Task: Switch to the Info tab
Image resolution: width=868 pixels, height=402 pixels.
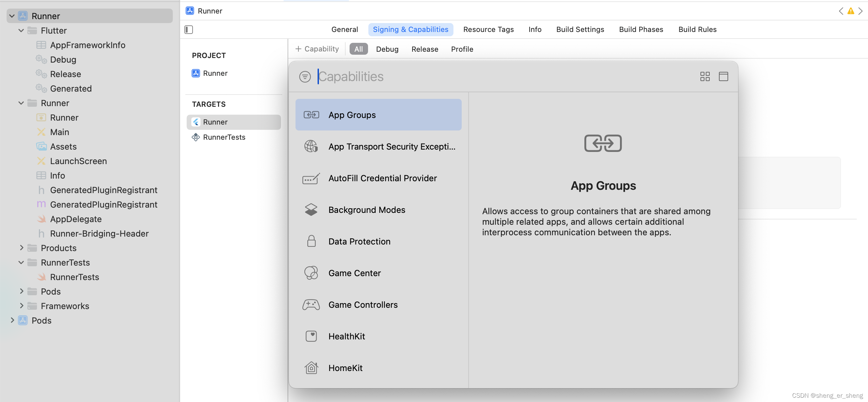Action: coord(535,30)
